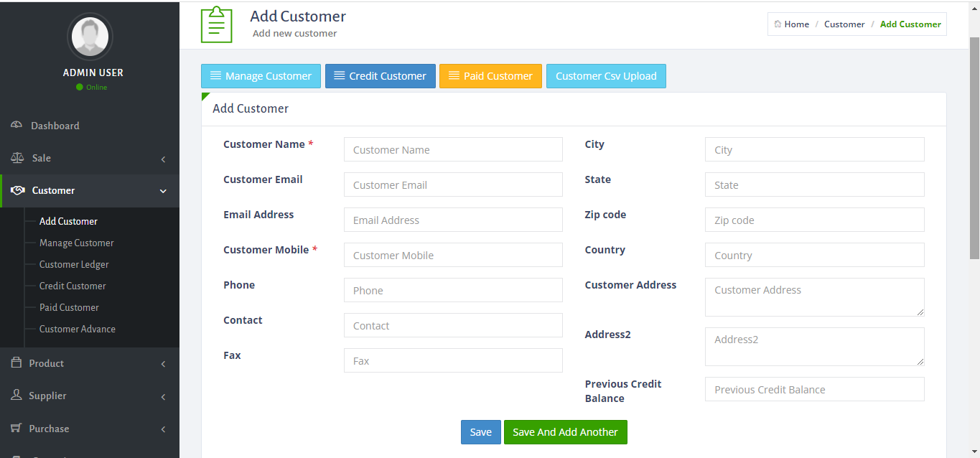The width and height of the screenshot is (980, 458).
Task: Select the Product icon in the sidebar
Action: coord(16,363)
